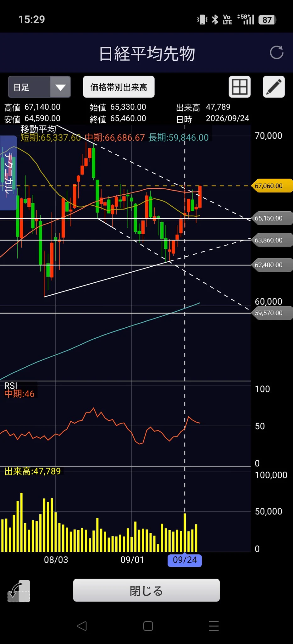Select the pencil drawing tool icon
Viewport: 293px width, 644px height.
[x=274, y=87]
